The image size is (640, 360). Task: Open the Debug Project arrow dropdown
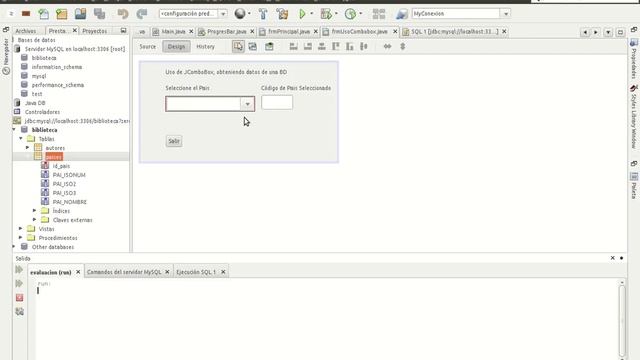(336, 14)
